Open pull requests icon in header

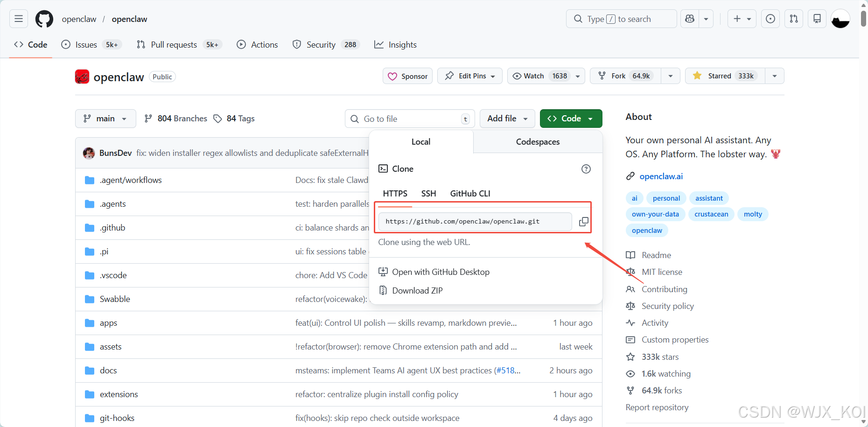point(794,19)
